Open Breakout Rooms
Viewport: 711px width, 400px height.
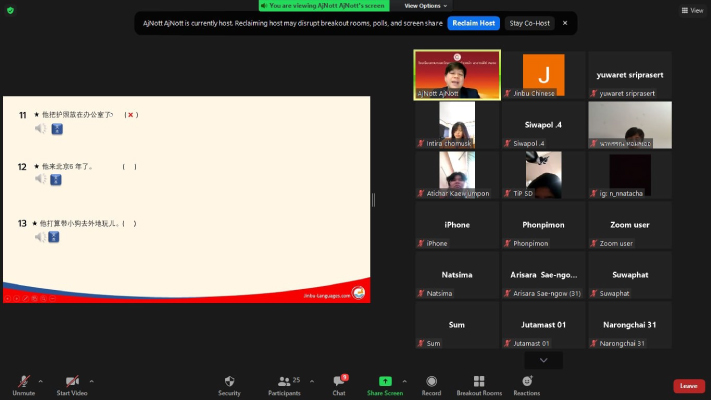(479, 381)
